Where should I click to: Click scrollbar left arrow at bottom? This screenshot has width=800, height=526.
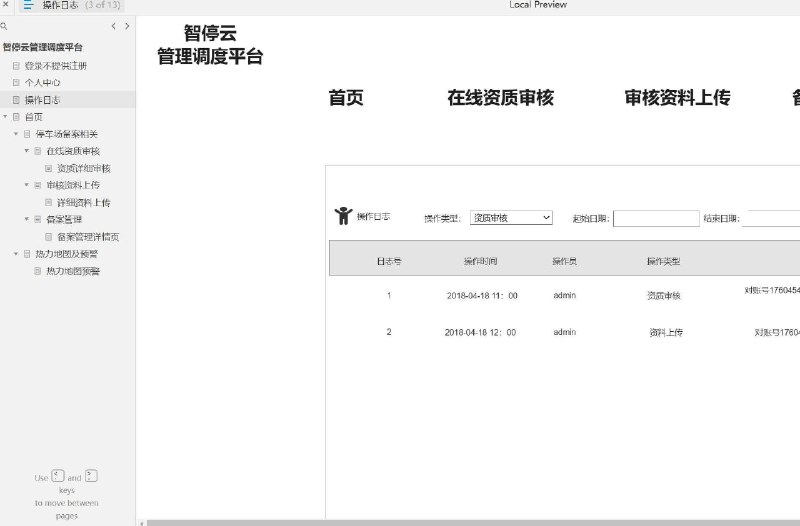pyautogui.click(x=142, y=523)
